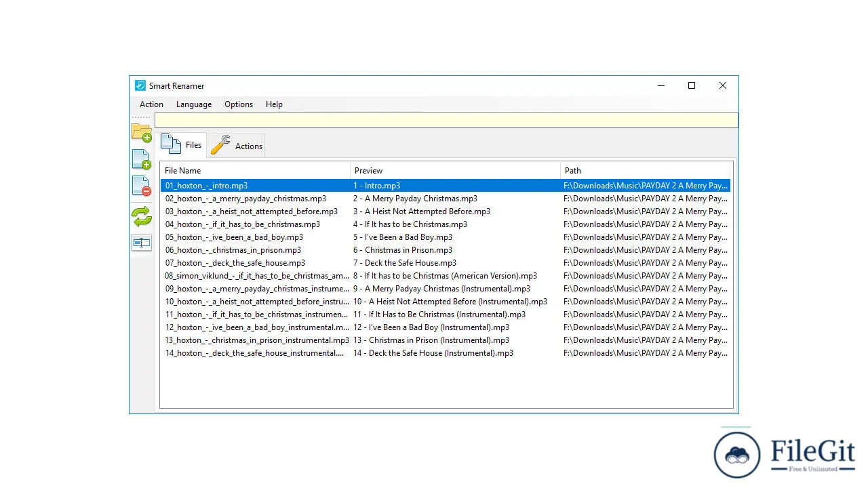Open the Options menu
Screen dimensions: 868x488
(x=239, y=104)
